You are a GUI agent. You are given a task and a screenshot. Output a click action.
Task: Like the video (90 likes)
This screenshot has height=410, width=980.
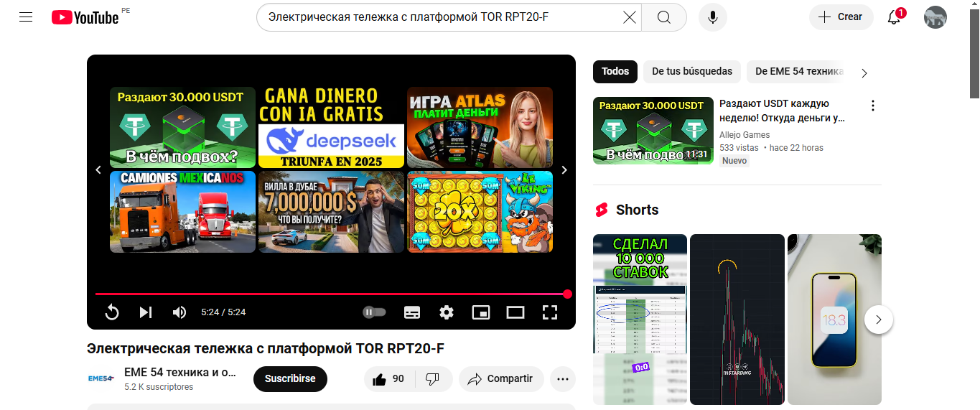(389, 379)
